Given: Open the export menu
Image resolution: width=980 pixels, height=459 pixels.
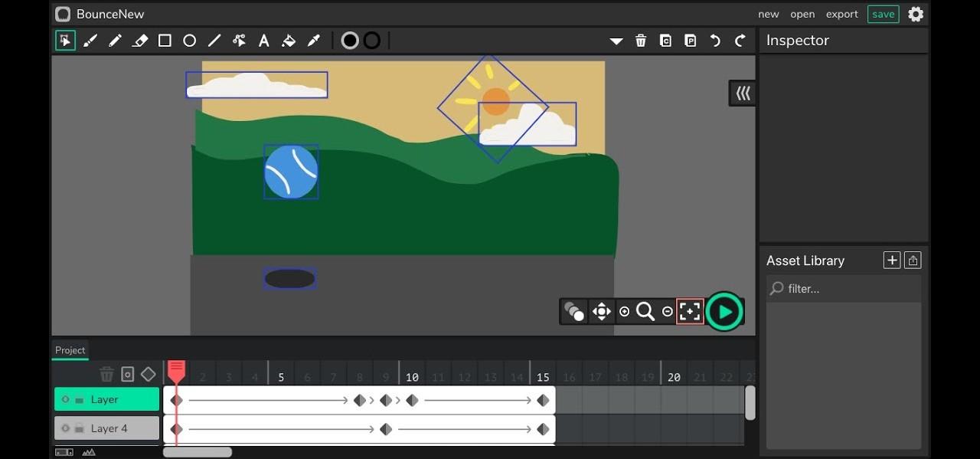Looking at the screenshot, I should [x=841, y=14].
